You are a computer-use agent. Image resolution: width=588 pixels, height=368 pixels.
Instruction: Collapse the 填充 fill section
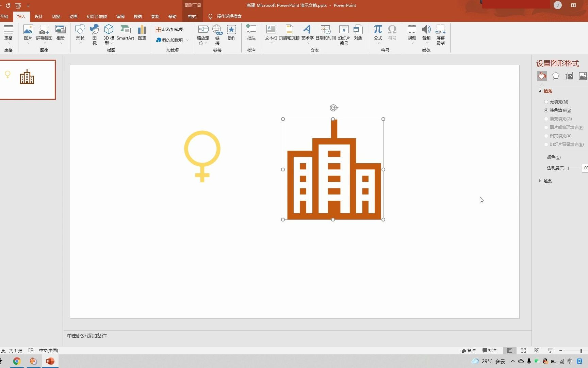click(540, 91)
